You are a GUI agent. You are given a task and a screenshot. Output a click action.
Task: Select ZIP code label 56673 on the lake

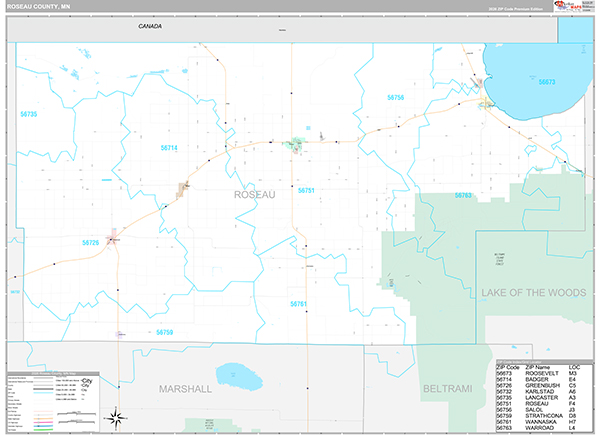click(x=546, y=82)
